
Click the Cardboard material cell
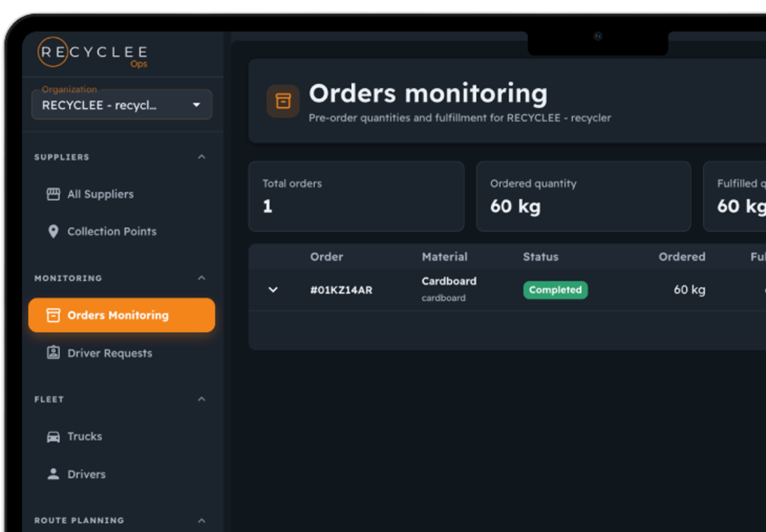pos(449,289)
